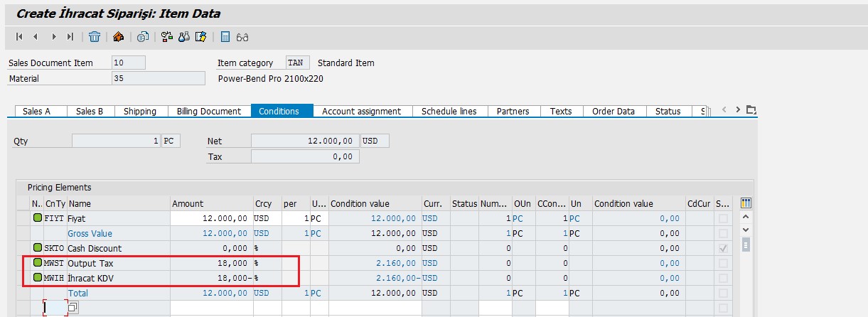Open table column settings icon
This screenshot has height=317, width=868.
point(746,203)
